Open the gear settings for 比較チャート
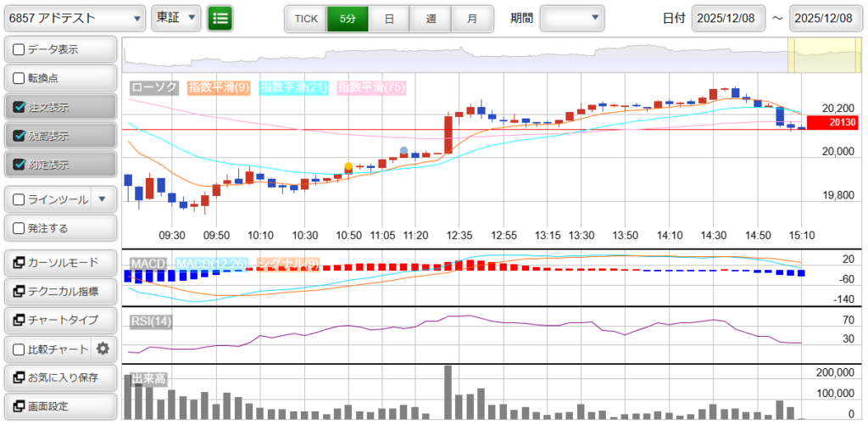The image size is (868, 425). 103,349
